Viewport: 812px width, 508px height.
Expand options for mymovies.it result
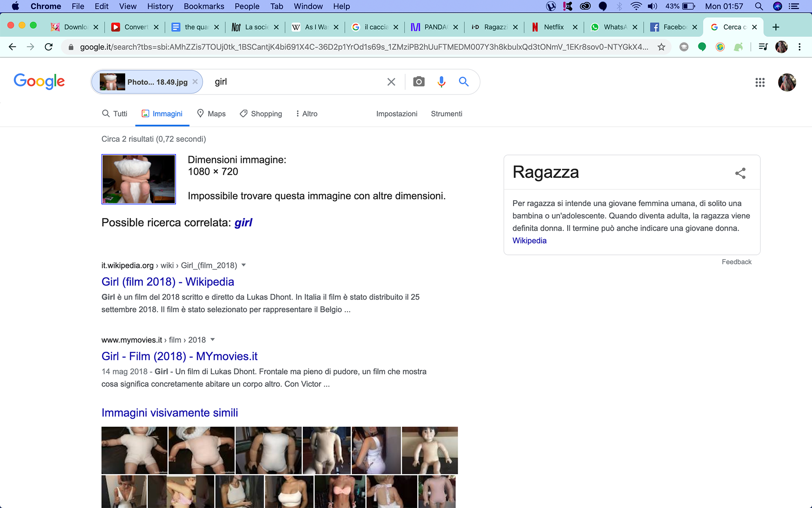[213, 340]
